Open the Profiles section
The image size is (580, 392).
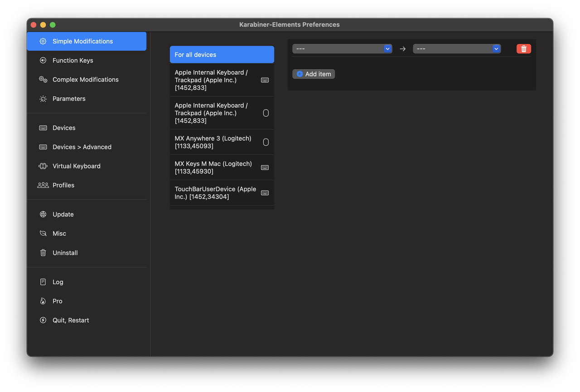(x=87, y=185)
